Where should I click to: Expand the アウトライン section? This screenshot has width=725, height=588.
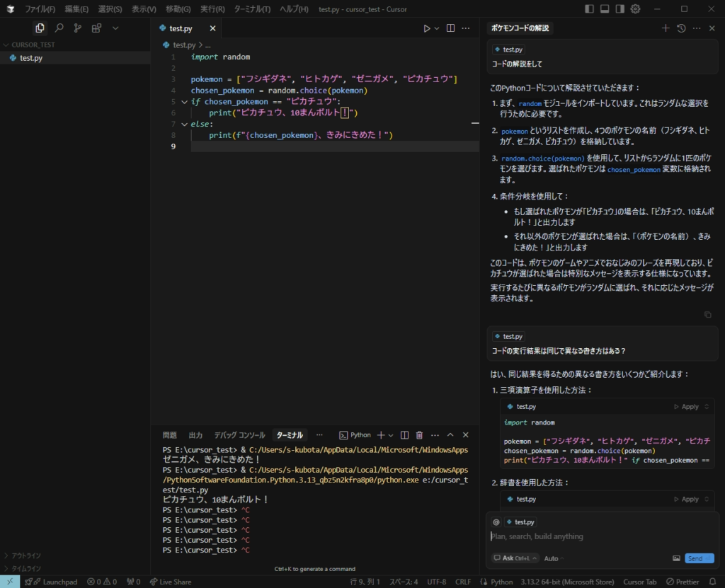[26, 555]
